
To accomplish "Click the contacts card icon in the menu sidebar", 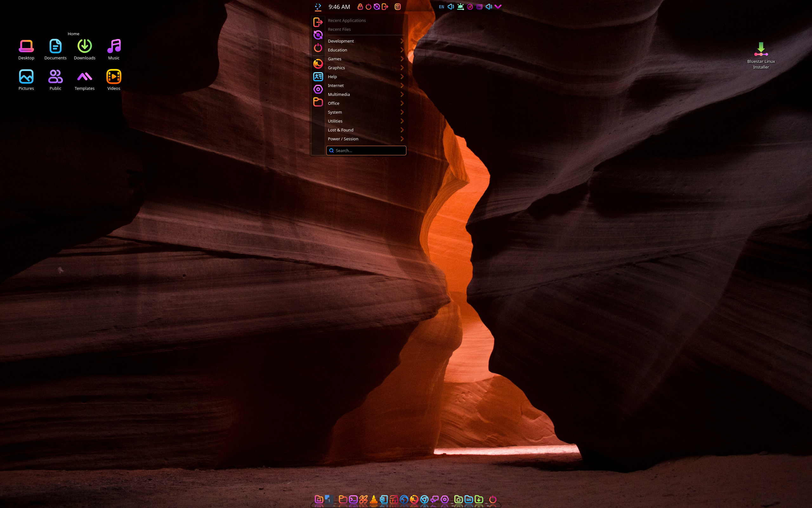I will [318, 77].
